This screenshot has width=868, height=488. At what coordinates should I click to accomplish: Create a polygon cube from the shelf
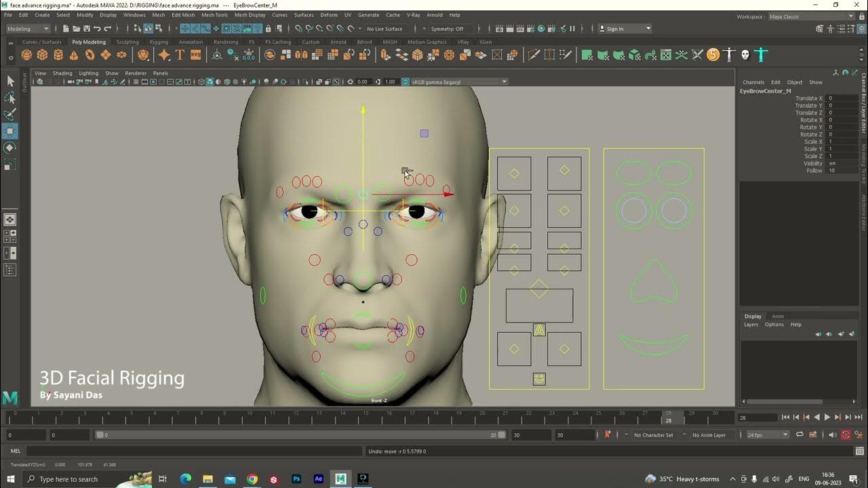(42, 55)
